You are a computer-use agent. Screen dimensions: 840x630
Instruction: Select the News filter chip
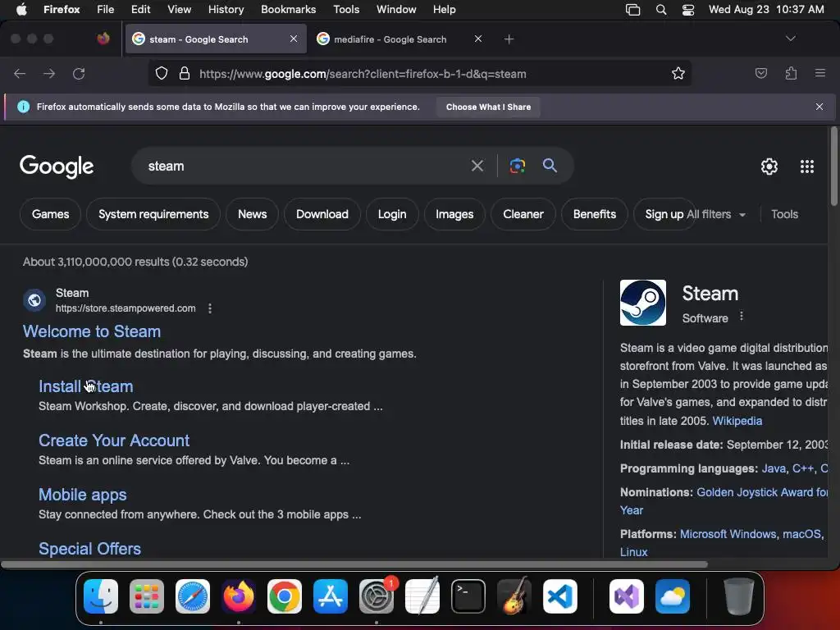coord(253,214)
